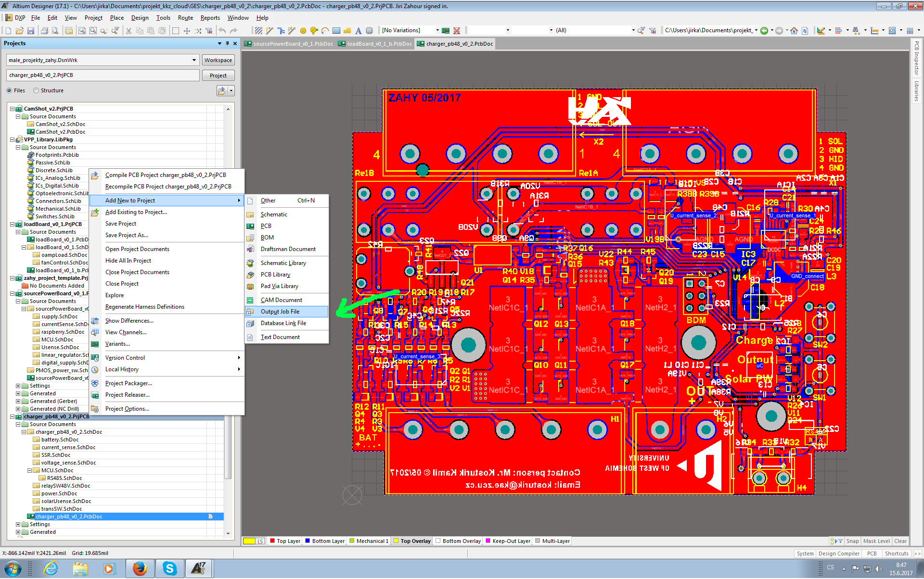Select the Place Arc tool icon
The height and width of the screenshot is (579, 924).
pyautogui.click(x=325, y=31)
